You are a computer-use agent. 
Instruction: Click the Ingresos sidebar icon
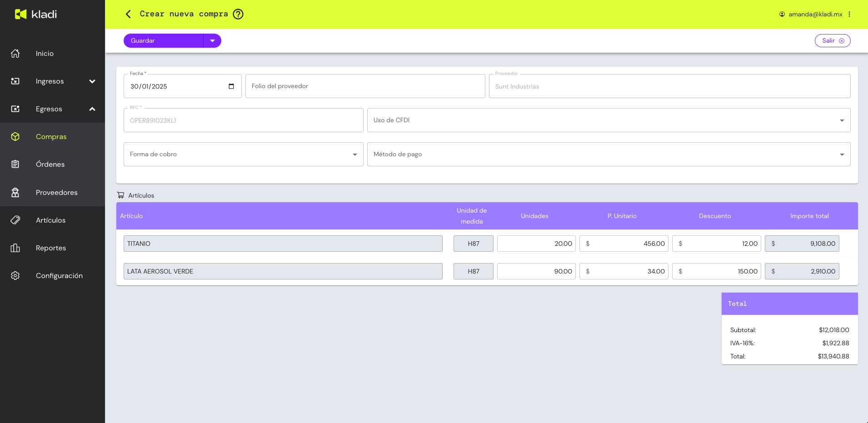(x=15, y=81)
